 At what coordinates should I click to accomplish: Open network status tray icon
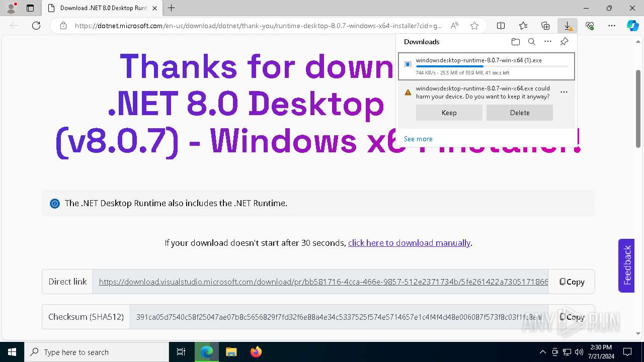(567, 352)
